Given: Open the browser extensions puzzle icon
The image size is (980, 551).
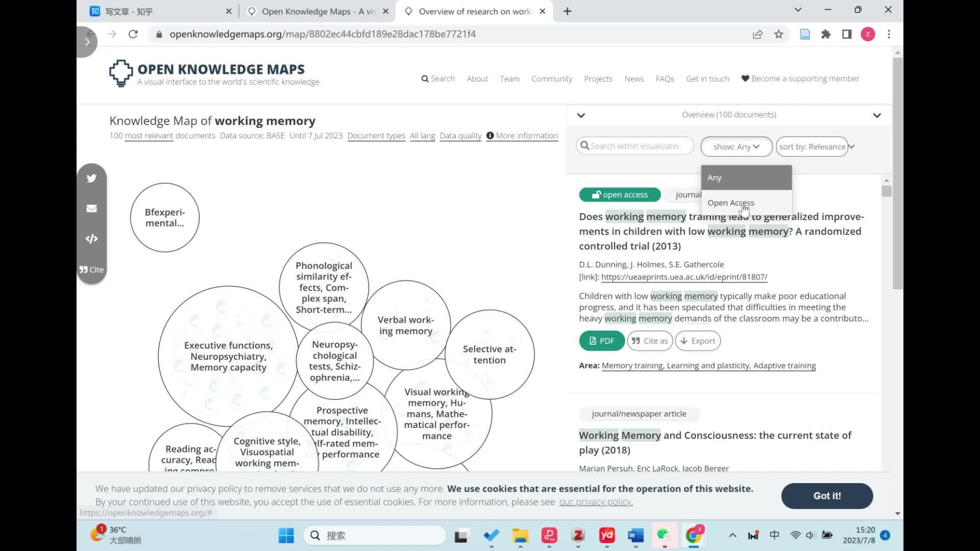Looking at the screenshot, I should [826, 34].
